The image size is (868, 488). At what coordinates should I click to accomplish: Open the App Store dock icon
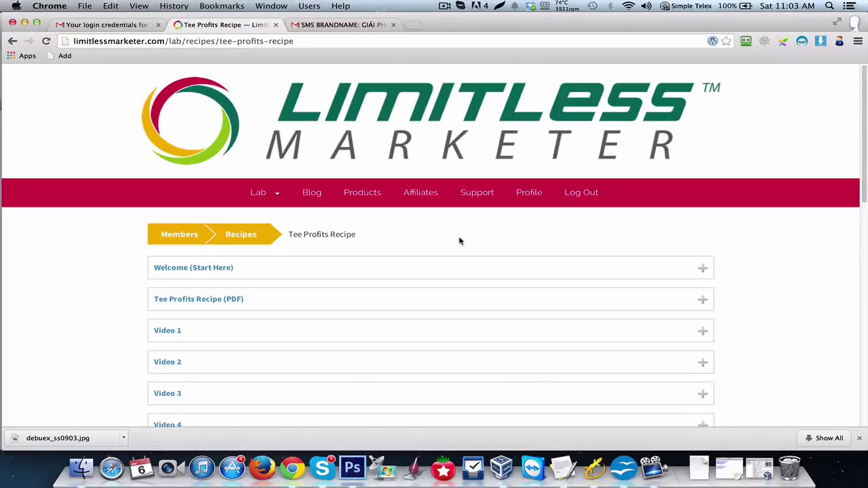[x=232, y=468]
